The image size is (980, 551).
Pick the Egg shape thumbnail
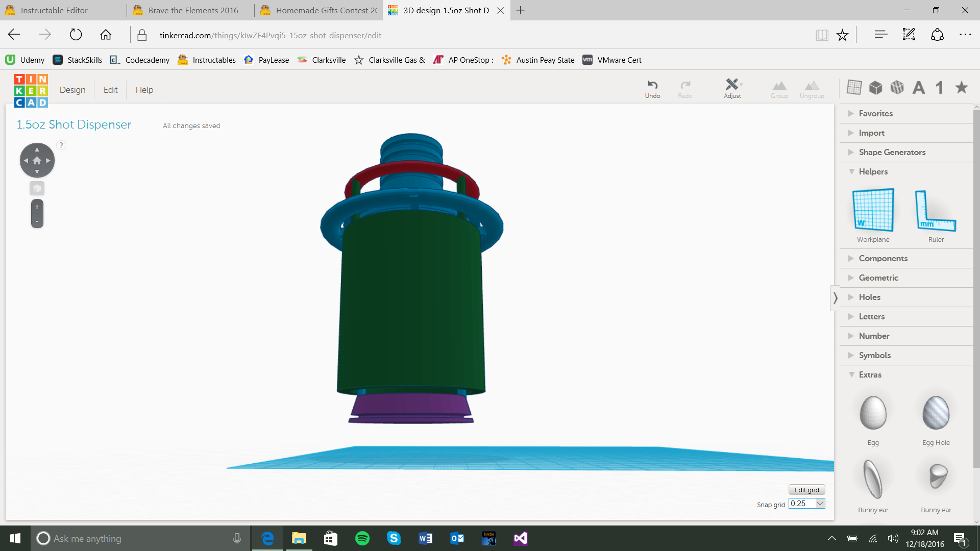tap(873, 413)
